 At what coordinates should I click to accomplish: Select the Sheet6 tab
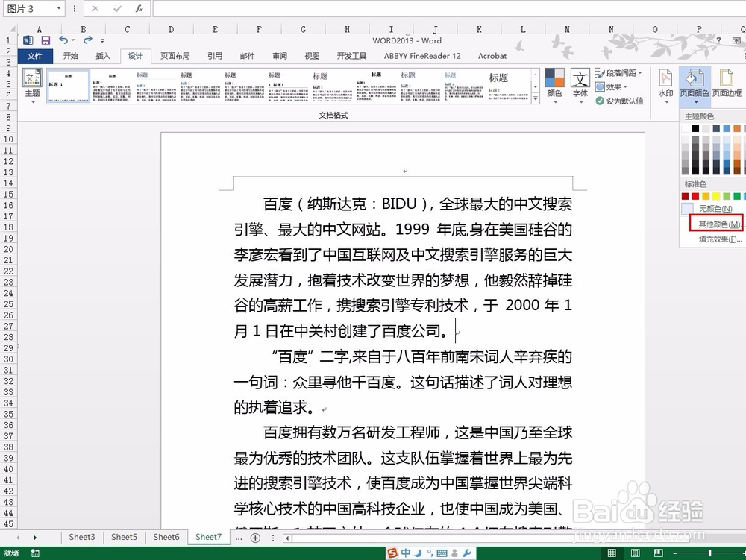coord(166,537)
